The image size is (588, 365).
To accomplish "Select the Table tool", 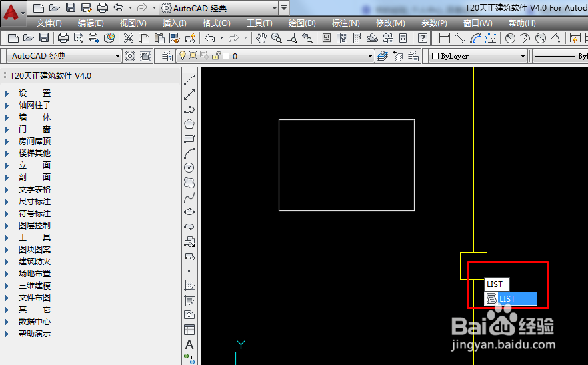I will 189,330.
